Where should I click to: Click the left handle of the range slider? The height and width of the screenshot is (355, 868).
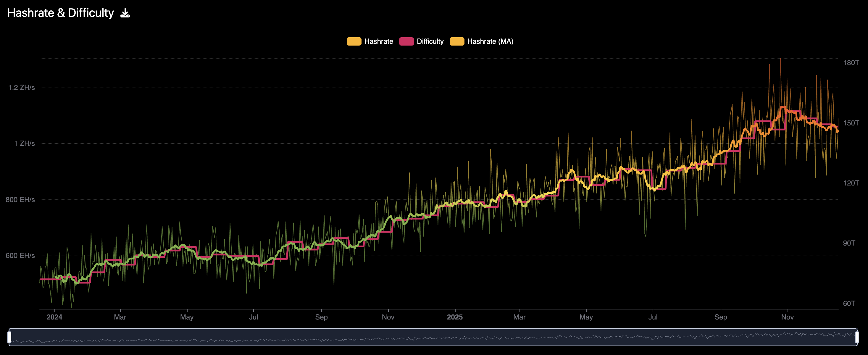9,337
